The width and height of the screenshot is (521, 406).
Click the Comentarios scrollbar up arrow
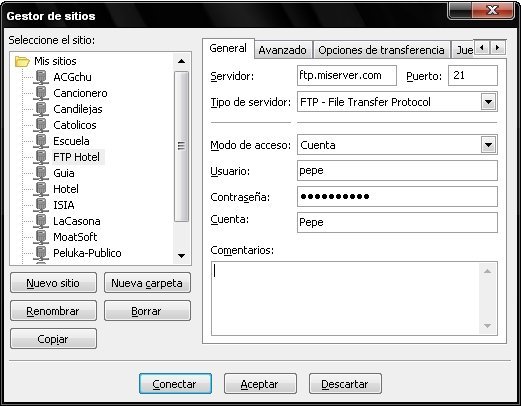pos(488,271)
